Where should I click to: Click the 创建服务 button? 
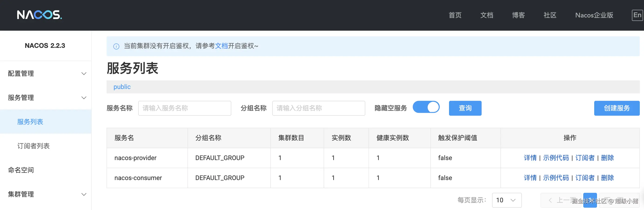(x=617, y=108)
